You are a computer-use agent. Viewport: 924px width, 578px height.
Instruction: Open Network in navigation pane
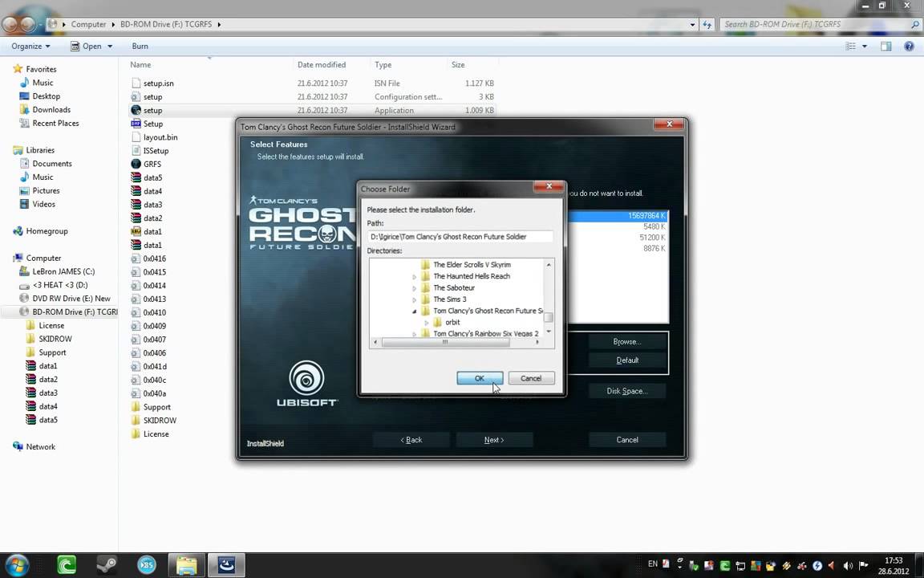coord(40,447)
